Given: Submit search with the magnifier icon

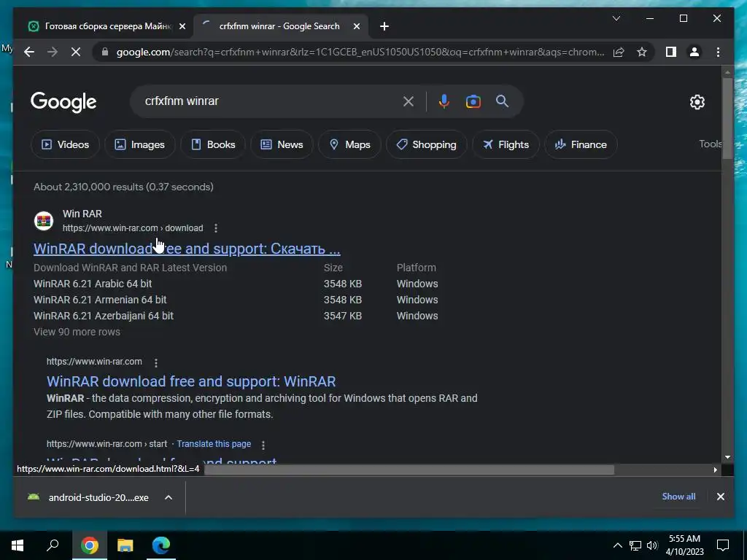Looking at the screenshot, I should (502, 101).
